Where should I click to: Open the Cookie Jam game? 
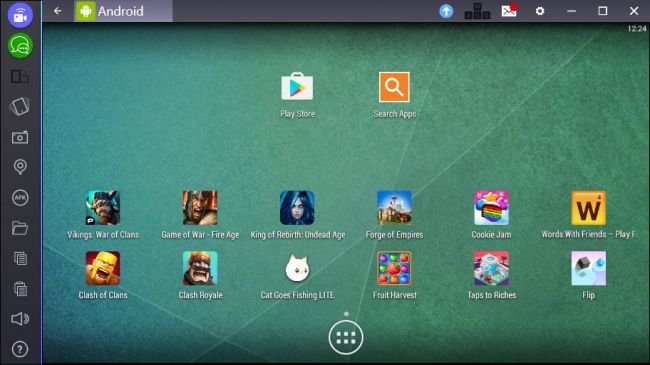point(491,208)
